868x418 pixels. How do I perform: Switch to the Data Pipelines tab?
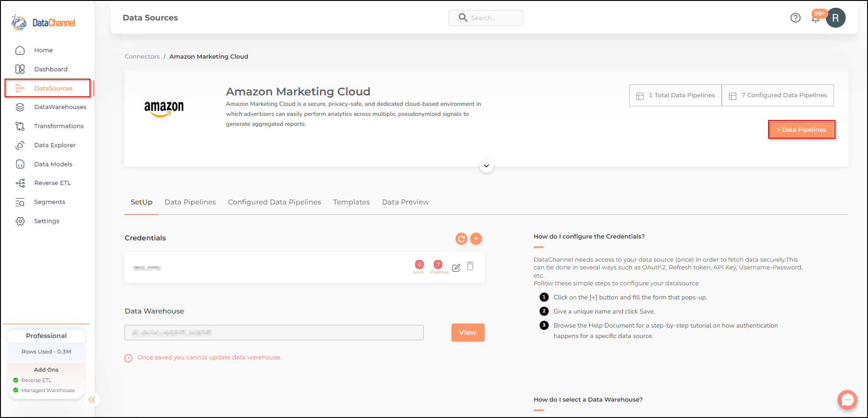(190, 202)
